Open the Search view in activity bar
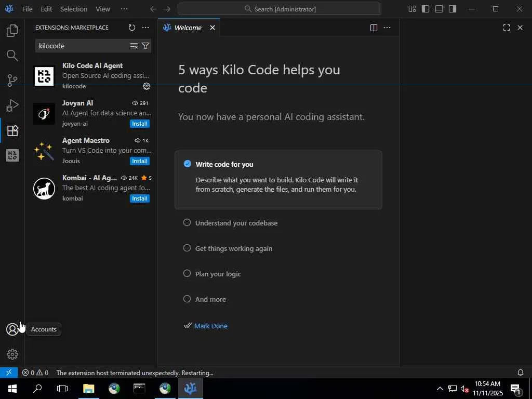The height and width of the screenshot is (399, 532). click(12, 55)
